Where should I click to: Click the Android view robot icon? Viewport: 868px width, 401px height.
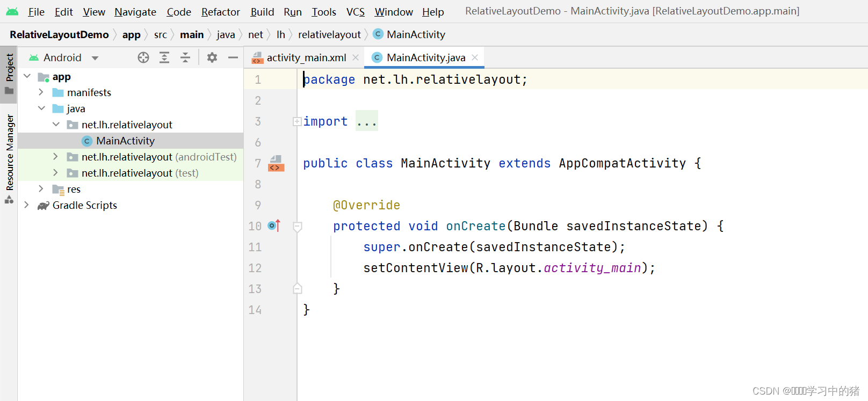point(34,57)
